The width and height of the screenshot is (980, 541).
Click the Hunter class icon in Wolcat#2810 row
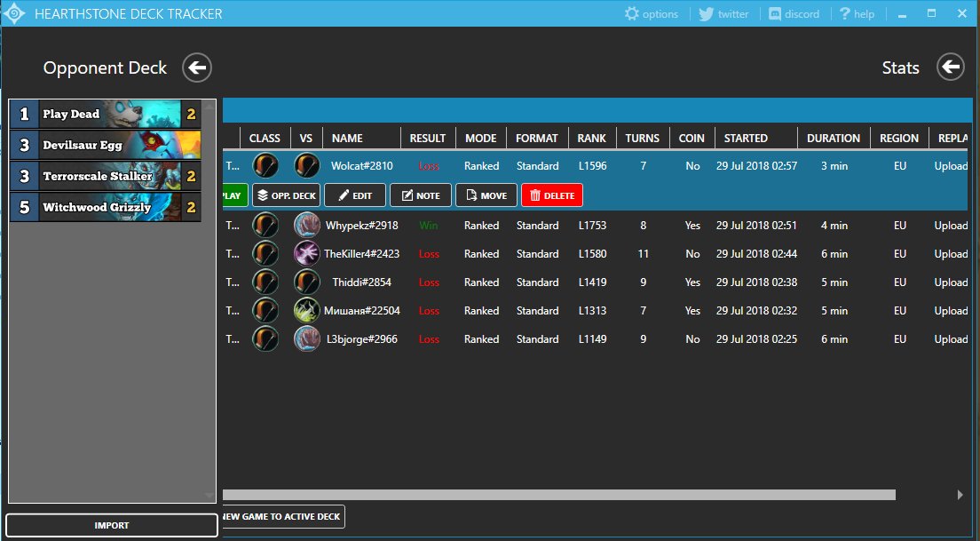click(265, 166)
